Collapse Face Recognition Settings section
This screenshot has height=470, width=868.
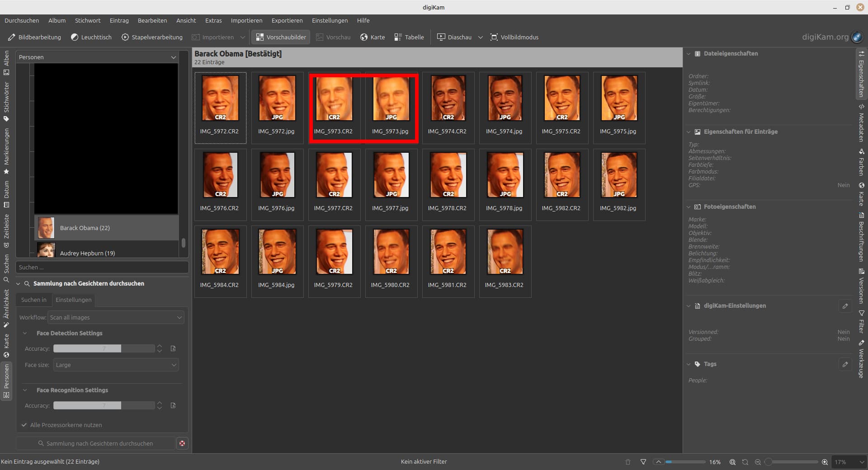click(25, 390)
